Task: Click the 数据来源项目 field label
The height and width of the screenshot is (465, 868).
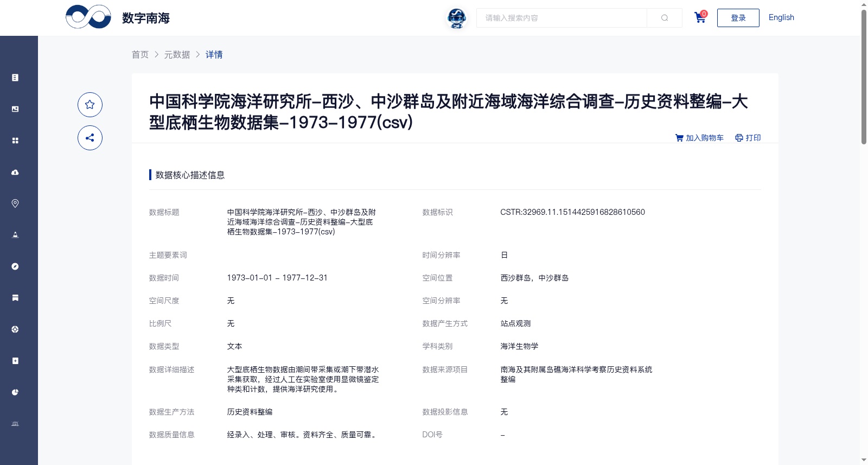Action: (x=445, y=370)
